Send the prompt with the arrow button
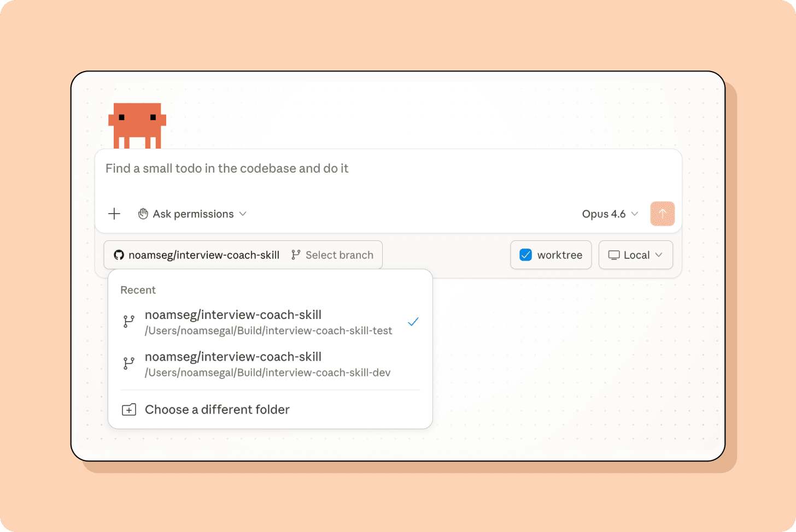 click(x=662, y=214)
